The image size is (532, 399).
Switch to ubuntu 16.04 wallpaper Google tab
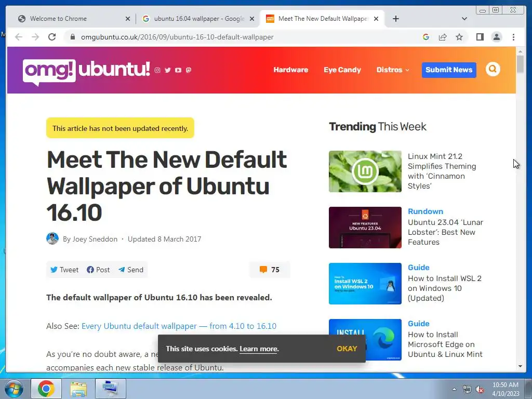pyautogui.click(x=199, y=19)
